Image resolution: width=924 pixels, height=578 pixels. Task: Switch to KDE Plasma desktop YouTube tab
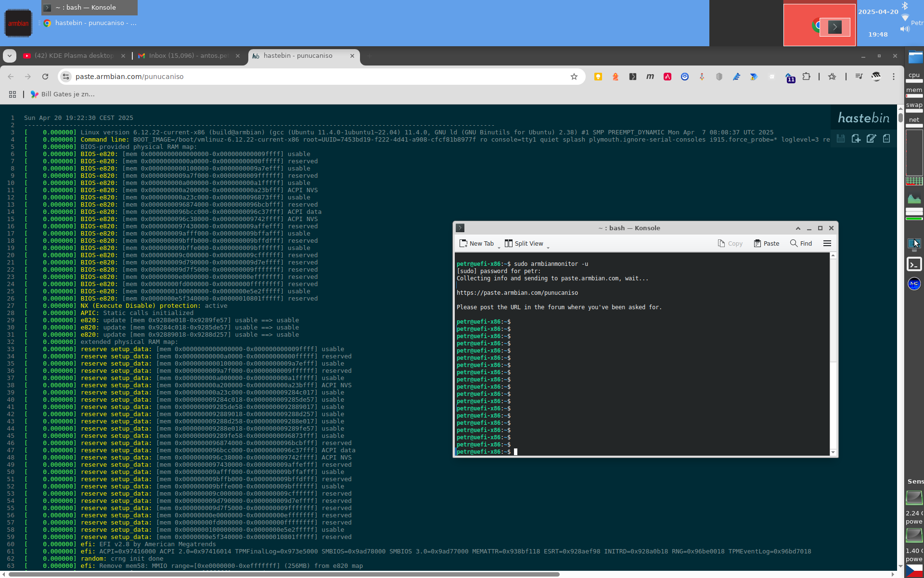pyautogui.click(x=72, y=56)
